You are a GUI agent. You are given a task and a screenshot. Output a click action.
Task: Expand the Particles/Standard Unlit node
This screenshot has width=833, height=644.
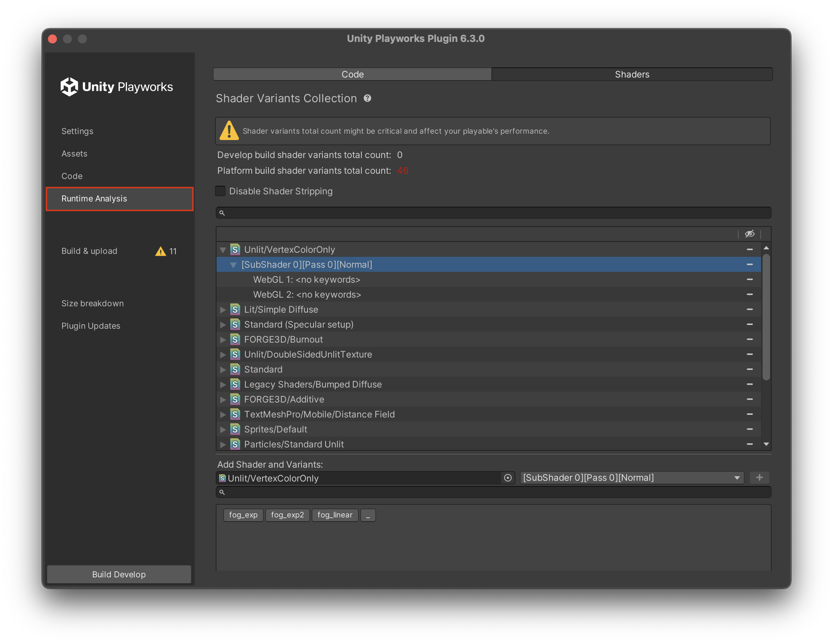coord(223,444)
